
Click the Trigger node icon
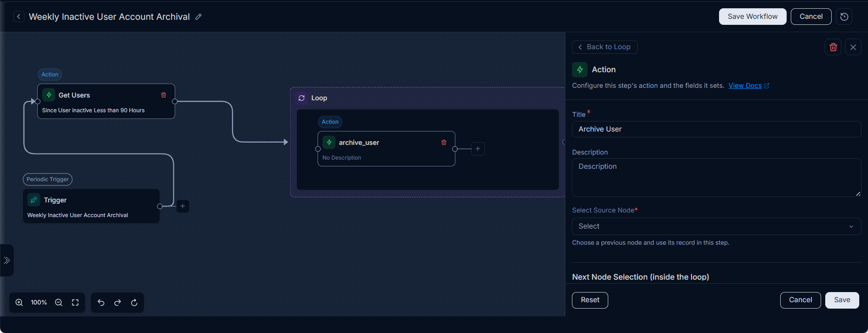34,200
